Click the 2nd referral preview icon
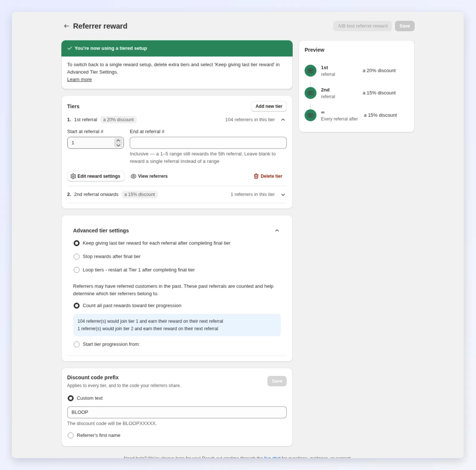Viewport: 476px width, 470px height. [x=310, y=93]
